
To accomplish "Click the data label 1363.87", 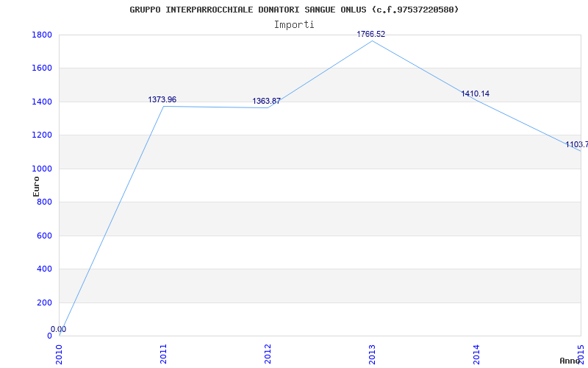I will (266, 101).
